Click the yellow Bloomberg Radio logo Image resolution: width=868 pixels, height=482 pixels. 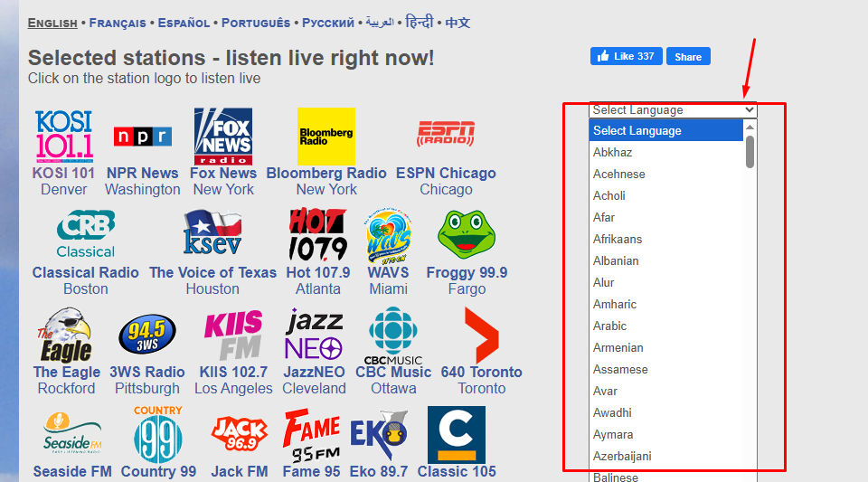(326, 137)
